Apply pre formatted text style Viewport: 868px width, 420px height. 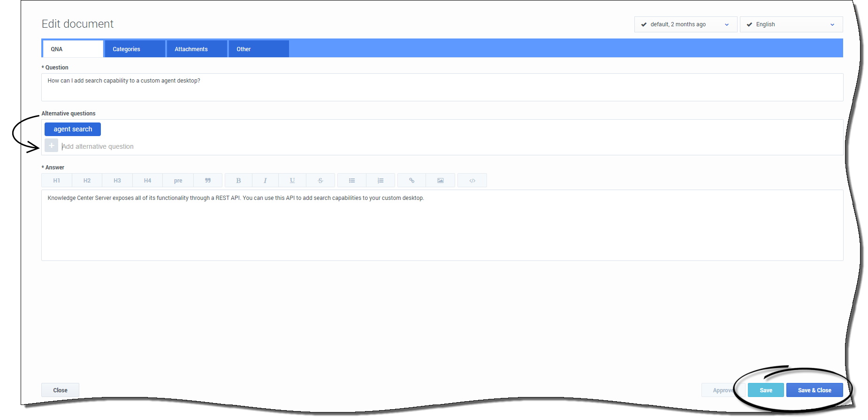(178, 181)
